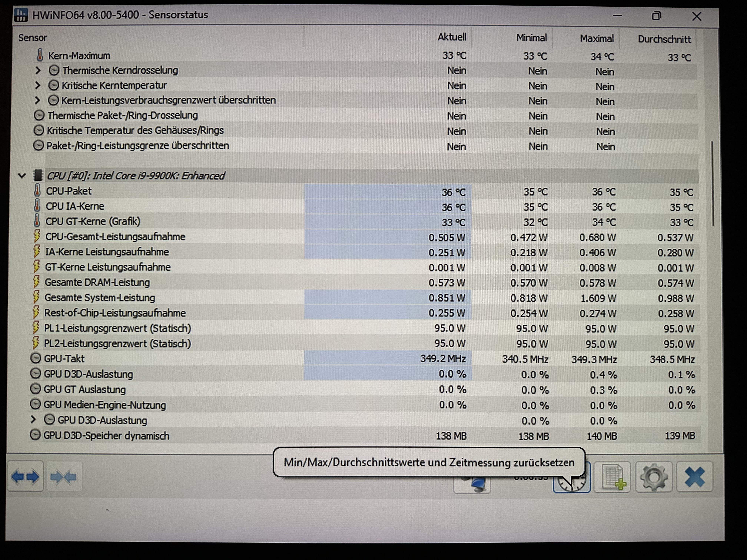Click thermometer icon beside CPU-Paket
747x560 pixels.
tap(37, 190)
